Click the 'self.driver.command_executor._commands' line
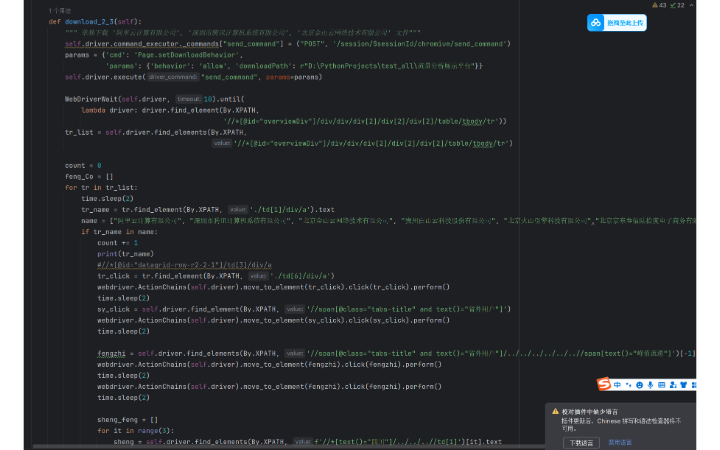The height and width of the screenshot is (450, 720). tap(287, 44)
